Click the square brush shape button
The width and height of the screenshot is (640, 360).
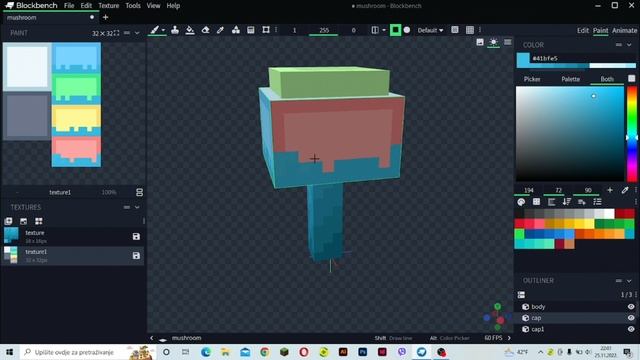pyautogui.click(x=395, y=30)
